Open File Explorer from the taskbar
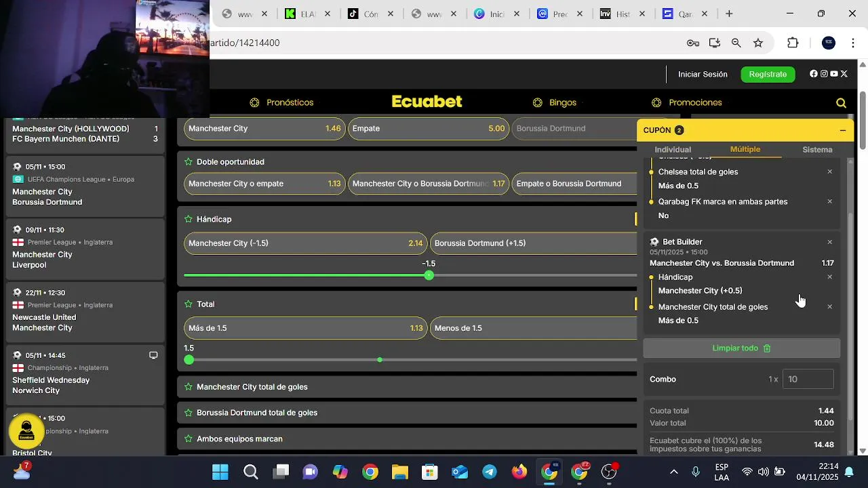The height and width of the screenshot is (488, 868). click(x=400, y=472)
